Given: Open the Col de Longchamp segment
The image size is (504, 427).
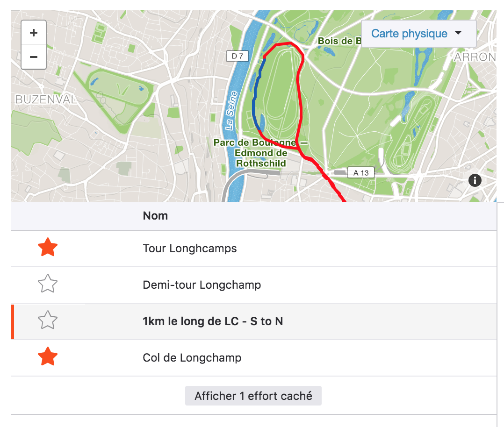Looking at the screenshot, I should click(x=192, y=357).
